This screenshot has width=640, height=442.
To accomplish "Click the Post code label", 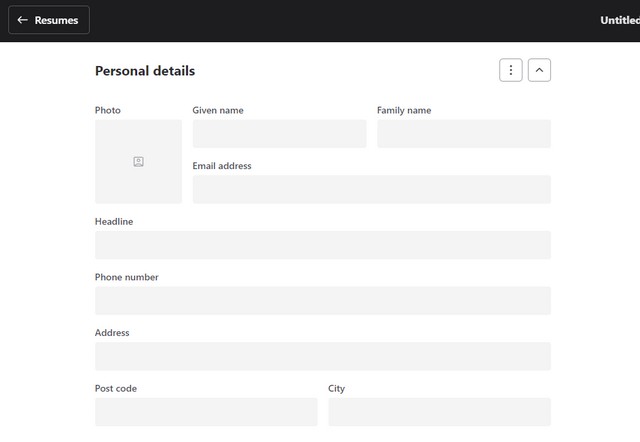I will click(x=116, y=388).
